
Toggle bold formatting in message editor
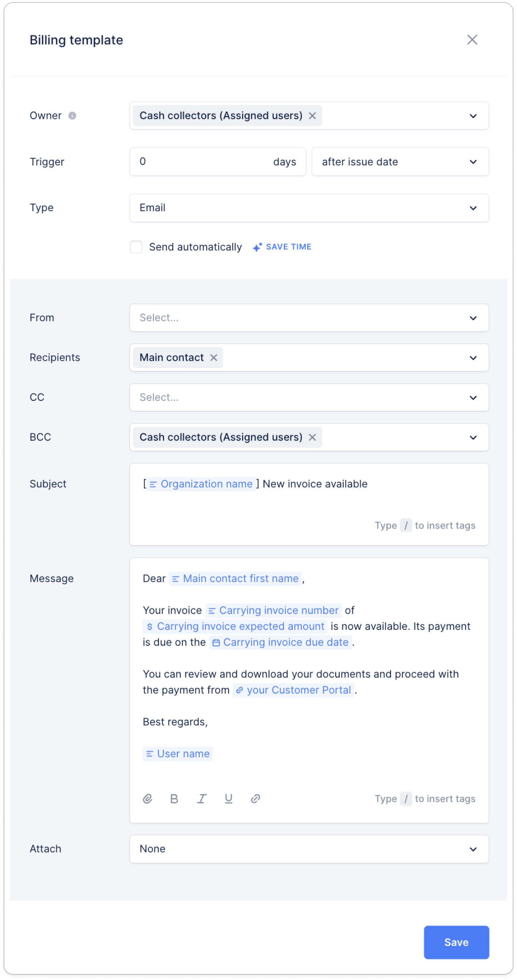[x=174, y=799]
